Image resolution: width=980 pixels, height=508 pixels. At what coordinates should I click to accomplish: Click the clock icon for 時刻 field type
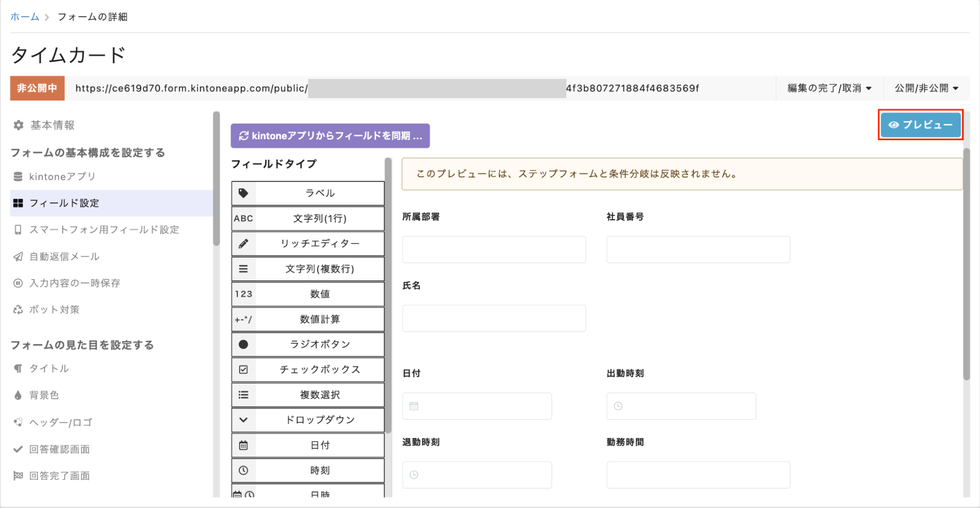(243, 470)
